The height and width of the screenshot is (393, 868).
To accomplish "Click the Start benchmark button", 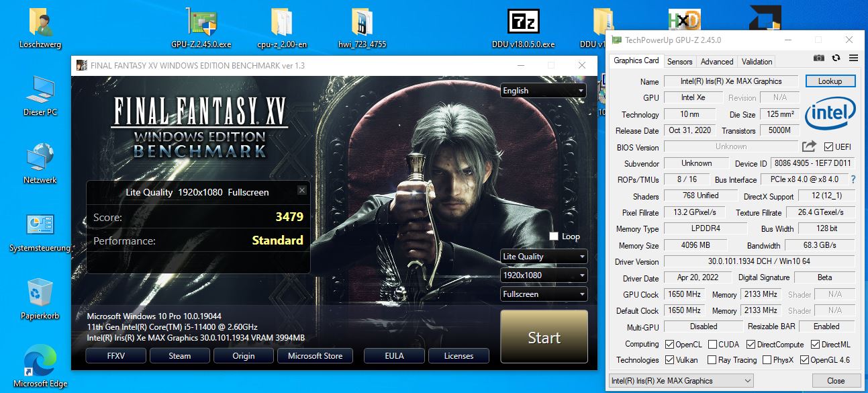I will coord(544,338).
